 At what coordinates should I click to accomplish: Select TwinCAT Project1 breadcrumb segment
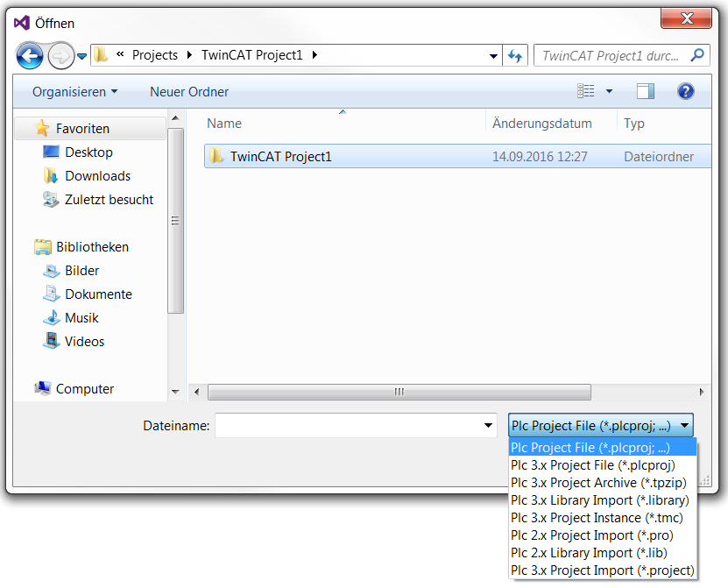(x=252, y=55)
